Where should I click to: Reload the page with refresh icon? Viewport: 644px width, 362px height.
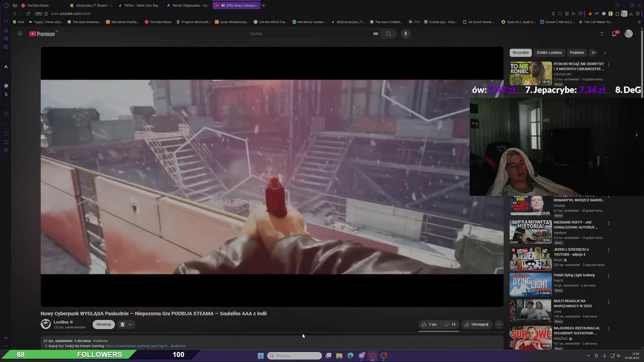(x=28, y=14)
